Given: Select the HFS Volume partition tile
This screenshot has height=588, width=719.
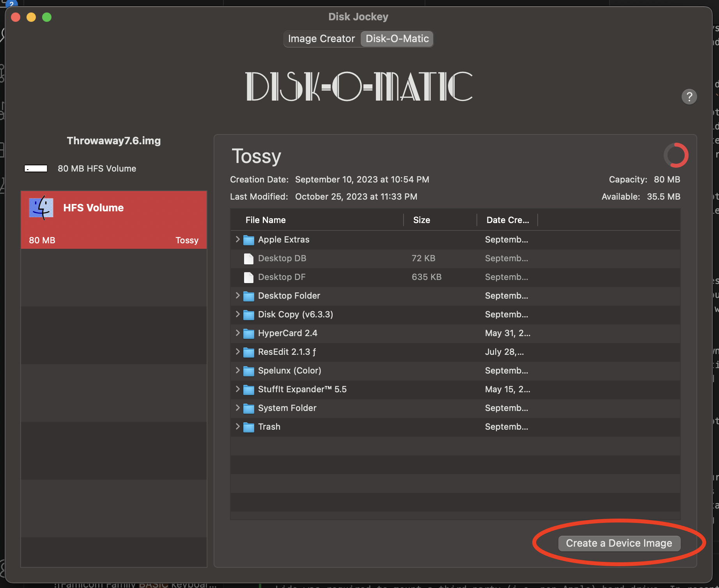Looking at the screenshot, I should coord(114,220).
